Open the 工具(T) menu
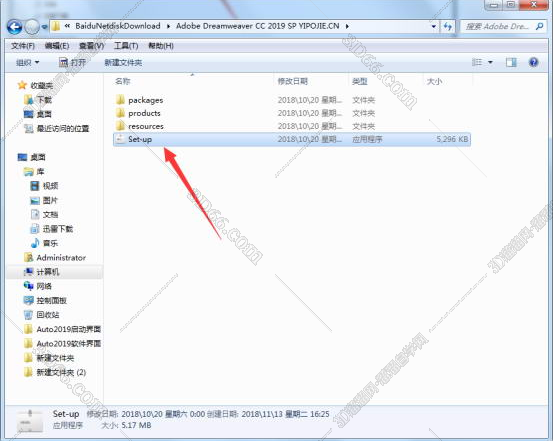Screen dimensions: 553x441 [126, 46]
